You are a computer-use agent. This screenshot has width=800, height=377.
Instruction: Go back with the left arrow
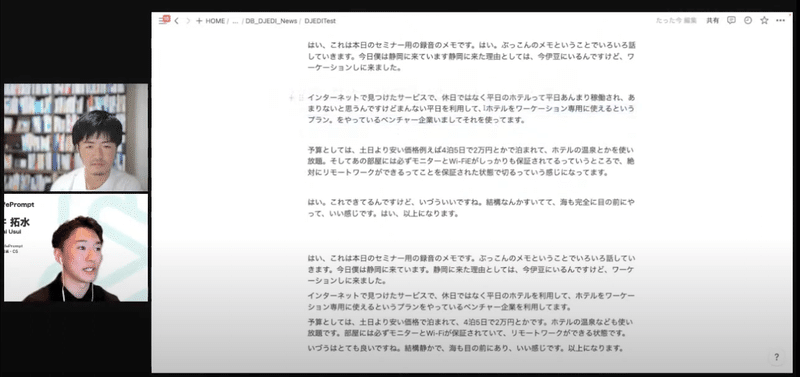pyautogui.click(x=177, y=21)
